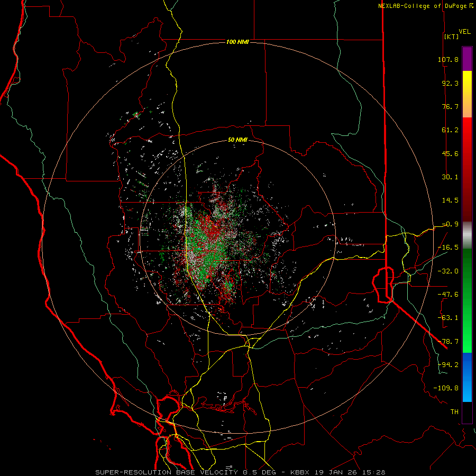Image resolution: width=476 pixels, height=476 pixels.
Task: Select the -47.6 scale value
Action: 448,295
